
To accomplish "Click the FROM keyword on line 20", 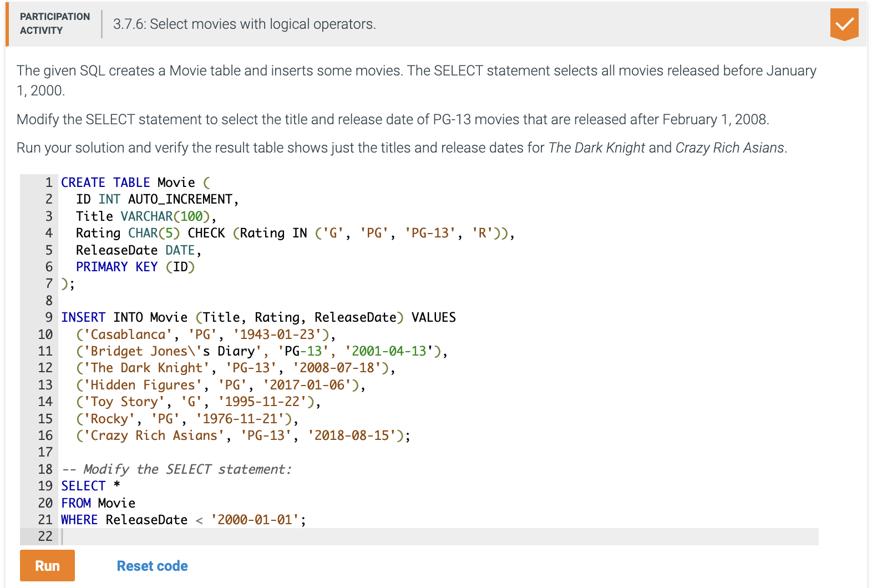I will click(76, 503).
